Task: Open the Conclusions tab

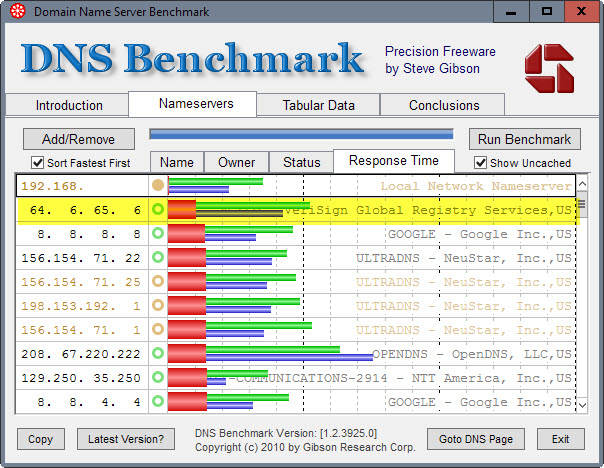Action: tap(442, 105)
